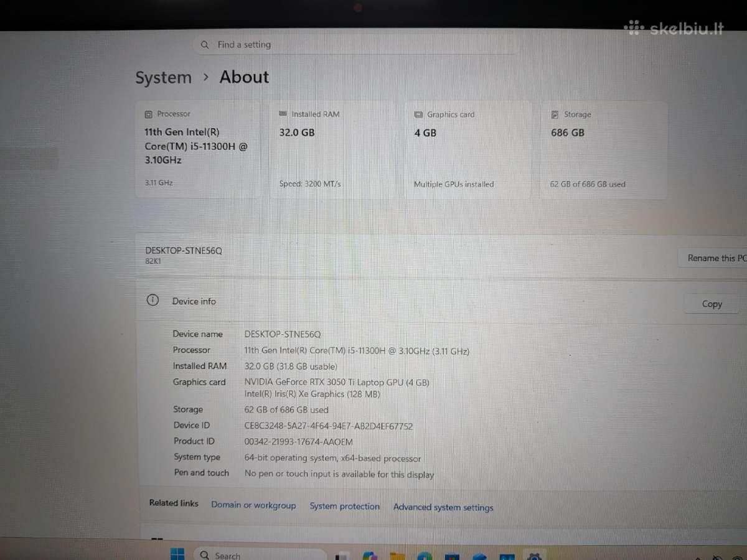Image resolution: width=747 pixels, height=560 pixels.
Task: Open the Domain or workgroup link
Action: [253, 505]
